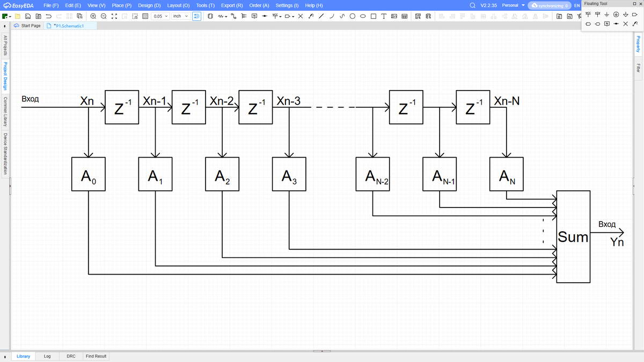The width and height of the screenshot is (644, 362).
Task: Open the Log bottom tab
Action: 47,356
